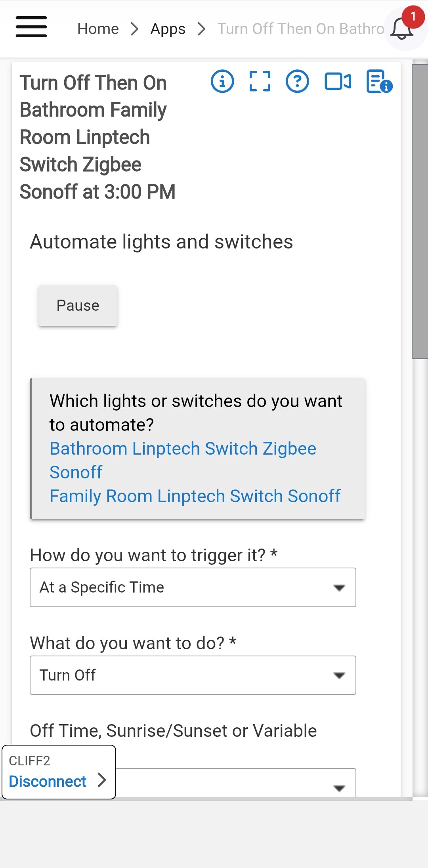
Task: Click the app info circle icon
Action: pyautogui.click(x=222, y=82)
